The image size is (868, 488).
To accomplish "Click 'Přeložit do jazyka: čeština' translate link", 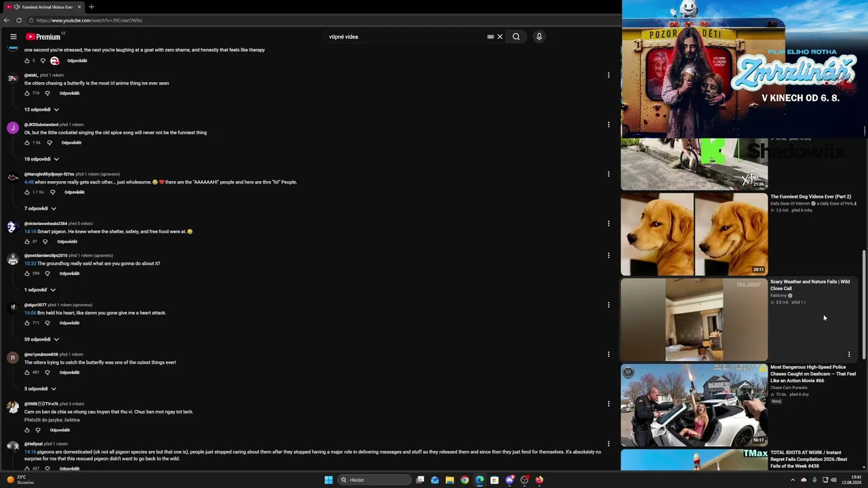I will click(x=54, y=420).
